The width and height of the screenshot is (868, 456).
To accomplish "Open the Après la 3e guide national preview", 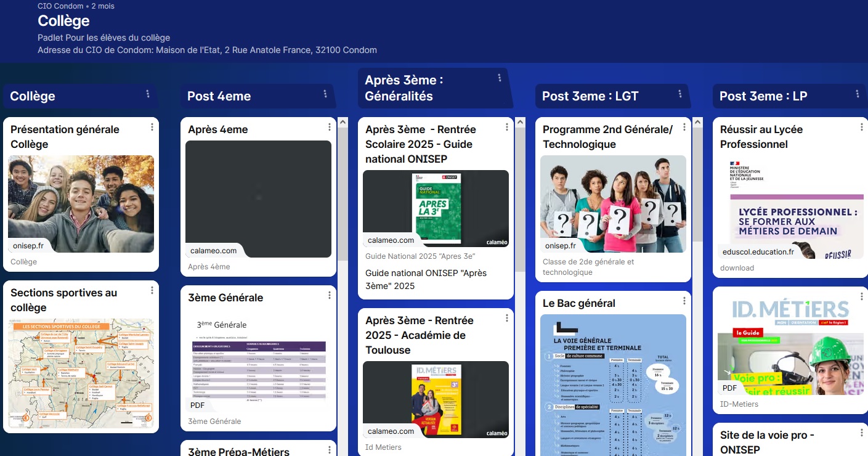I will [436, 208].
